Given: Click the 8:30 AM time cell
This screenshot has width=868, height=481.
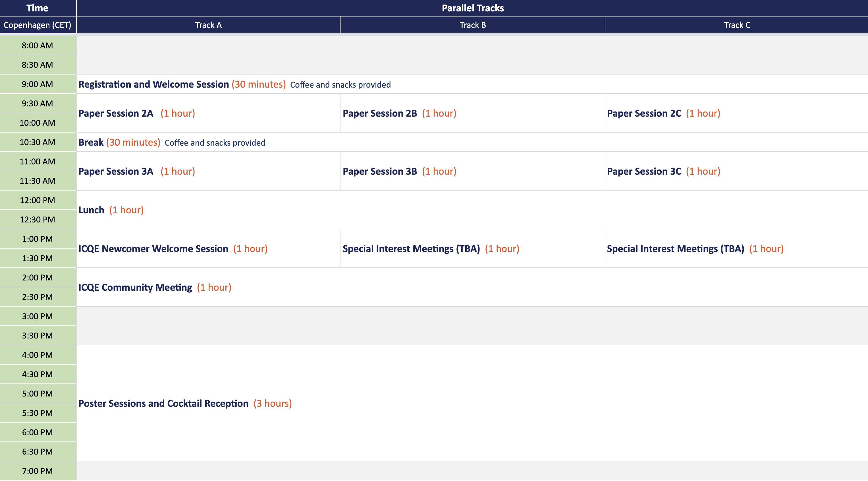Looking at the screenshot, I should tap(38, 65).
